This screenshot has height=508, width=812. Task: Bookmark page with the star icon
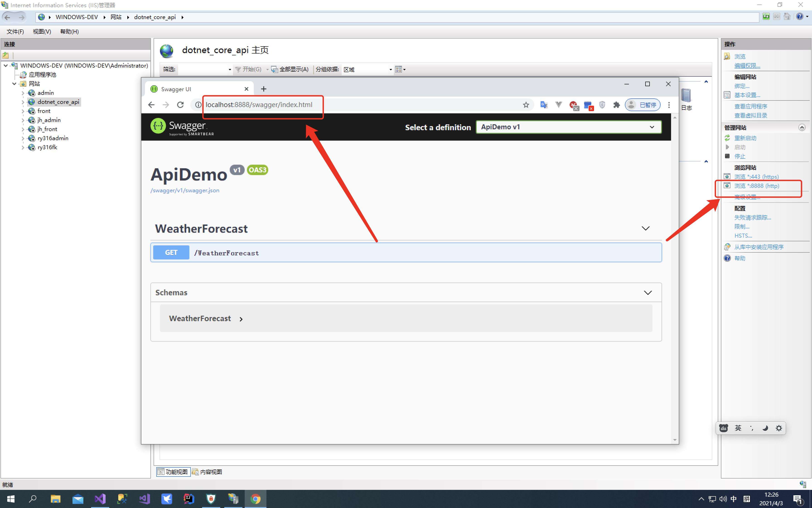(x=526, y=105)
